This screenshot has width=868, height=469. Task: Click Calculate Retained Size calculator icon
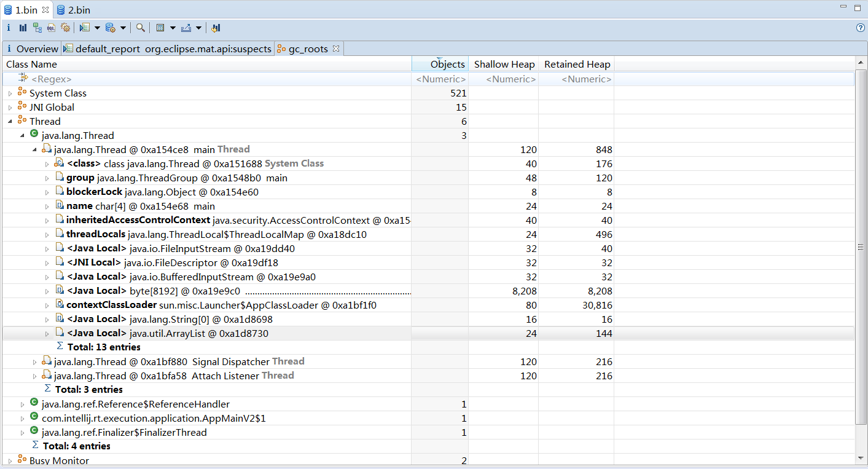pos(160,28)
